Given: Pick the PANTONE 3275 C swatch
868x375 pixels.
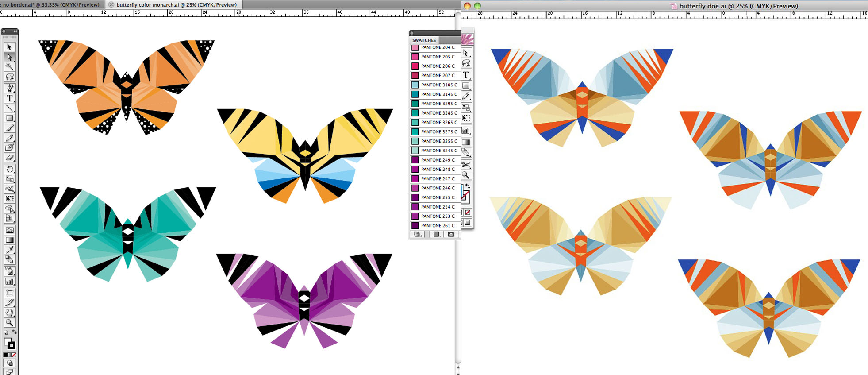Looking at the screenshot, I should point(438,131).
